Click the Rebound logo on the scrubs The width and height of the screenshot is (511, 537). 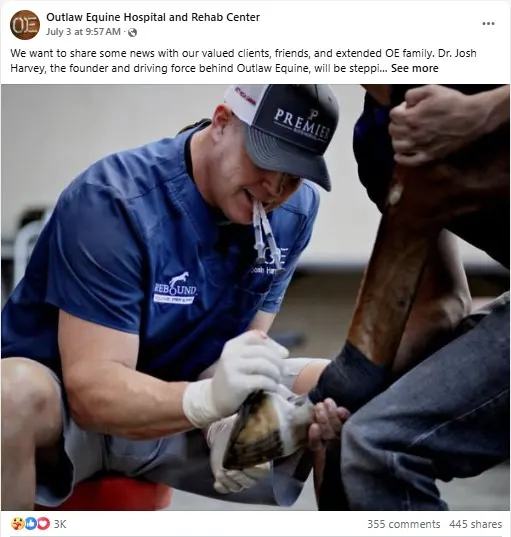(175, 288)
